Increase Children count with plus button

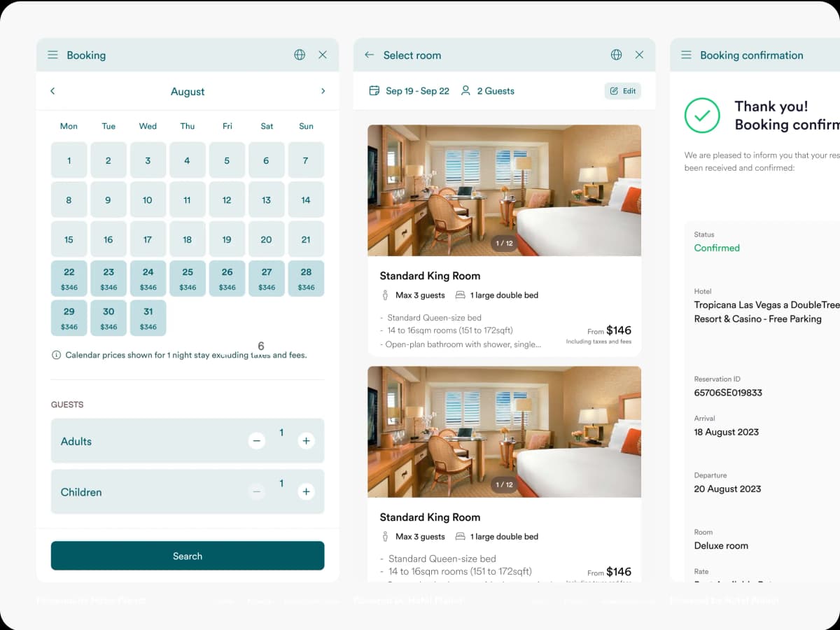(x=306, y=492)
